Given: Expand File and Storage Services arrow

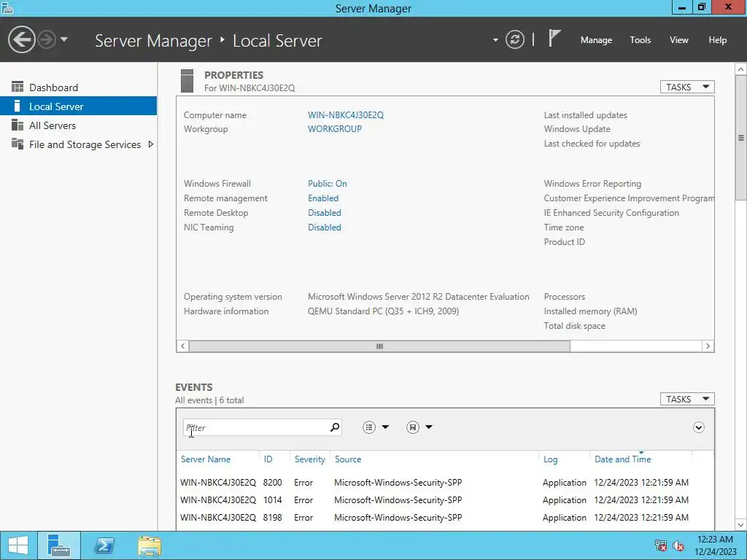Looking at the screenshot, I should click(150, 144).
